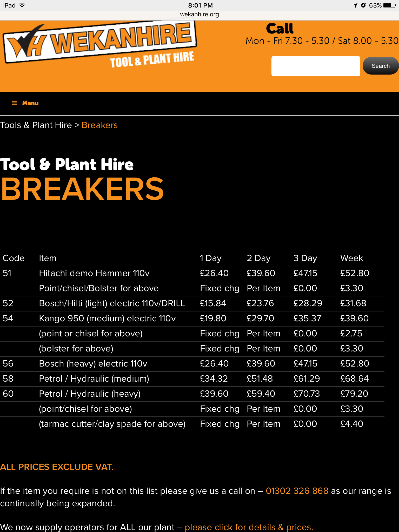Select the '1 Day' column header
Image resolution: width=399 pixels, height=532 pixels.
[x=211, y=258]
